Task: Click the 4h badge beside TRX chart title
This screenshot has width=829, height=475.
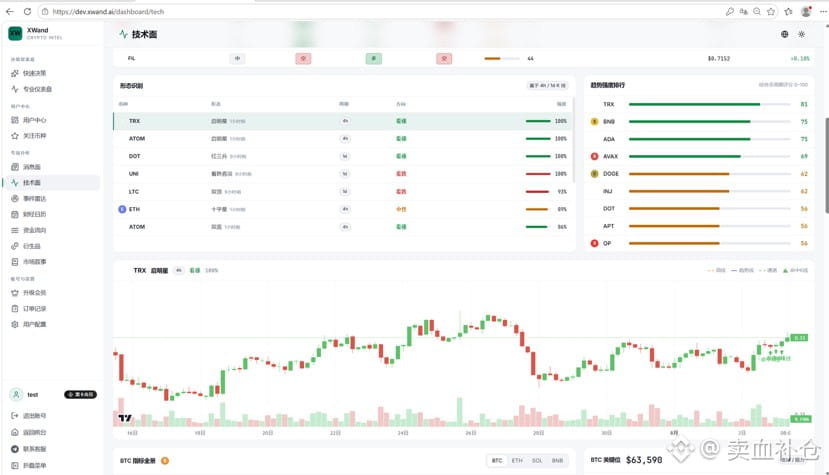Action: coord(179,270)
